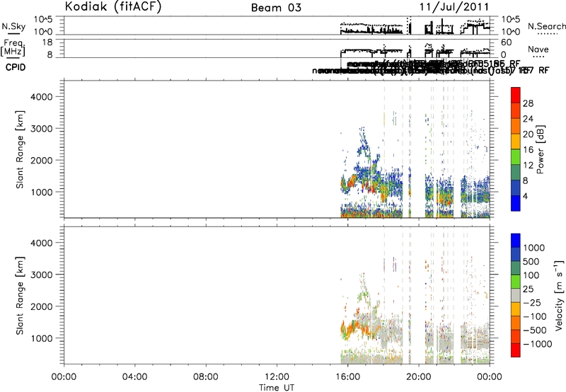Click the 'N.Search' legend label

pyautogui.click(x=547, y=26)
